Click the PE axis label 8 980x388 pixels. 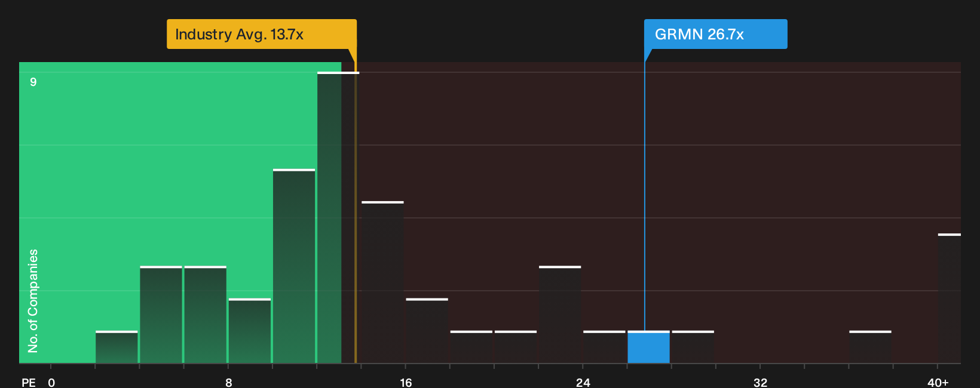pos(229,383)
